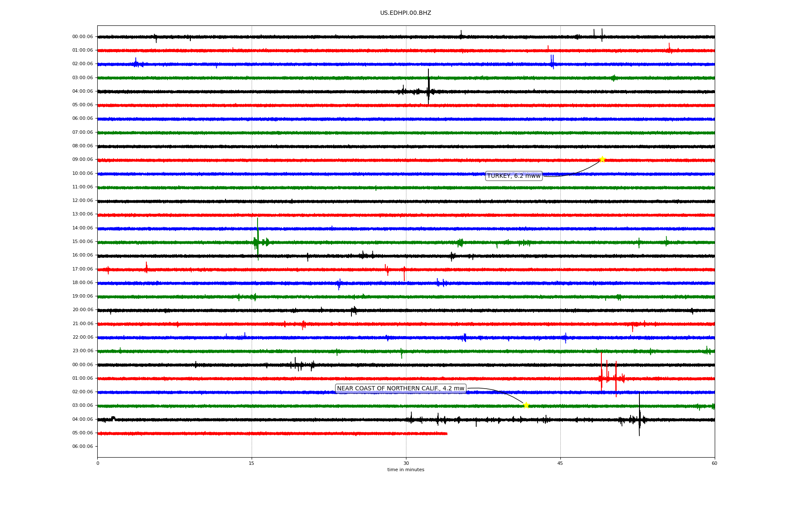Click the plot title US.EDHPI.00.BHZ

(x=406, y=13)
